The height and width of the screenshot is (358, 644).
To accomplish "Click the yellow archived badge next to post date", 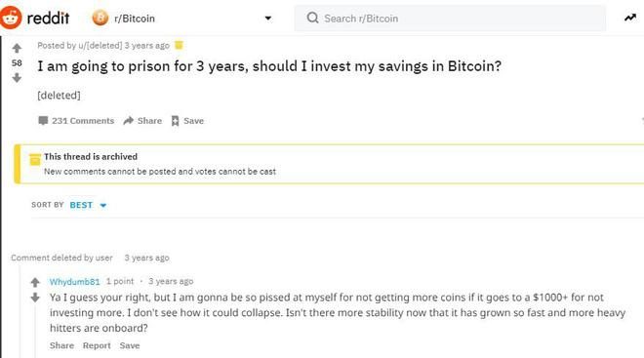I will 179,45.
